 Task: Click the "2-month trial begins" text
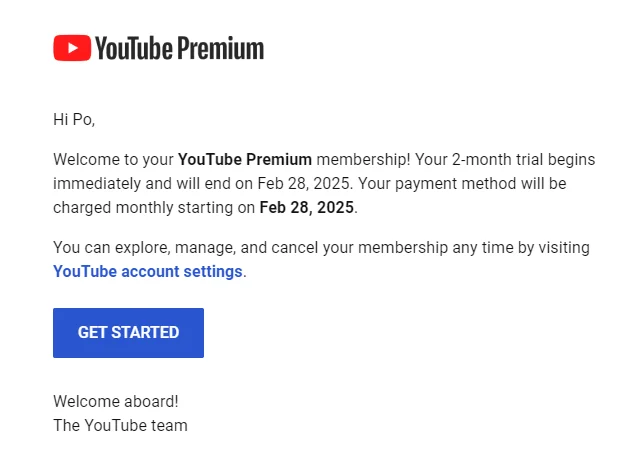tap(523, 160)
